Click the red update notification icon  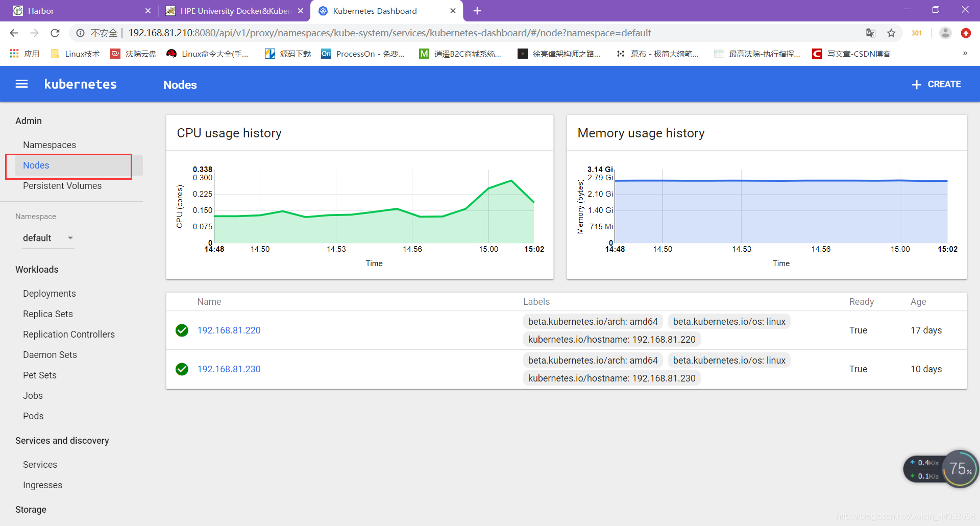click(x=966, y=33)
